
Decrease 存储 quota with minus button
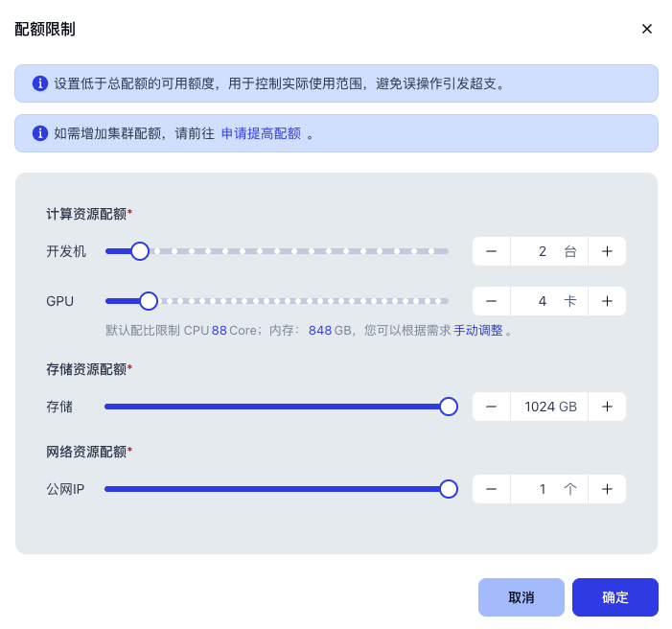491,407
